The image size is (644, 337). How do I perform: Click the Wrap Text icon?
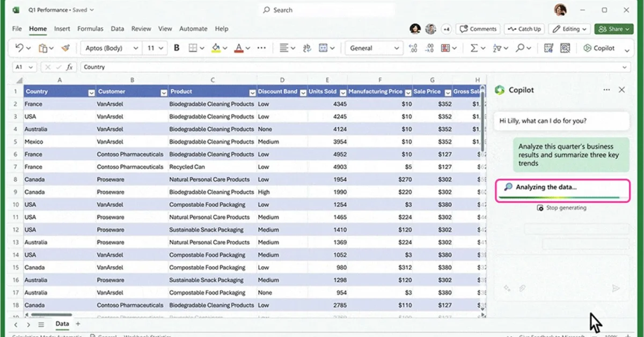pos(306,48)
